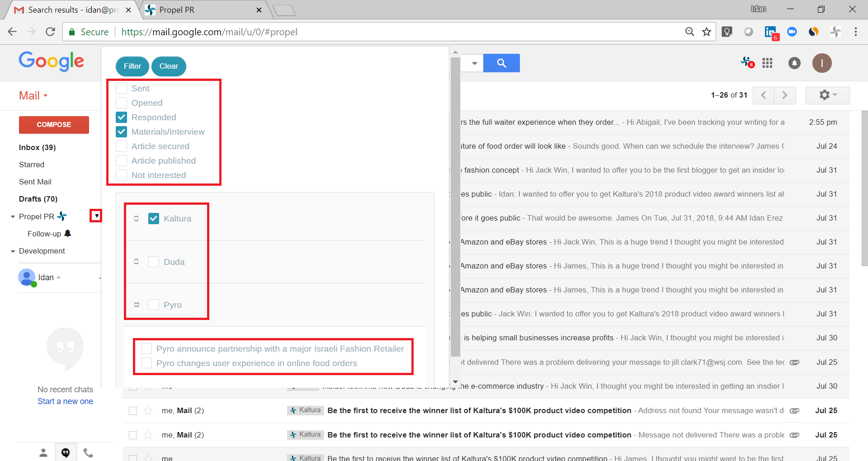Viewport: 868px width, 461px height.
Task: Expand the Kaltura client row
Action: (x=137, y=218)
